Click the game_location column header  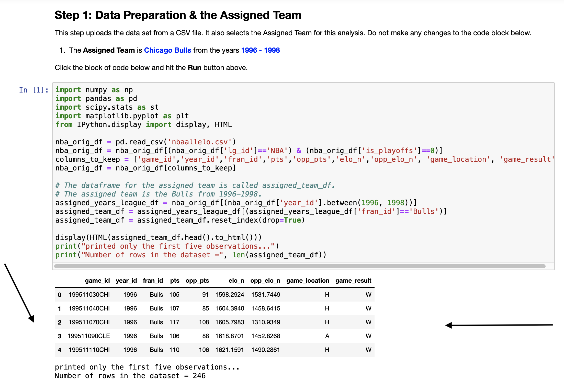click(x=308, y=281)
